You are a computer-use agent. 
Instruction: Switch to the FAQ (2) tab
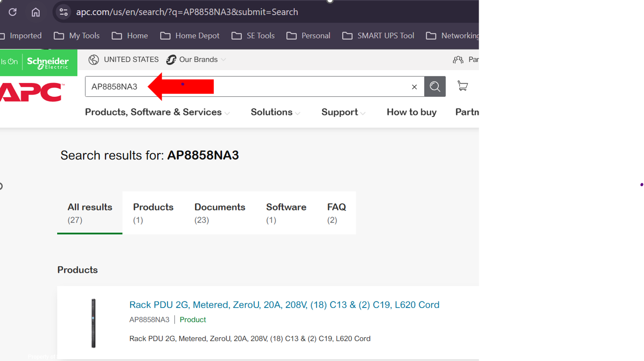(337, 213)
